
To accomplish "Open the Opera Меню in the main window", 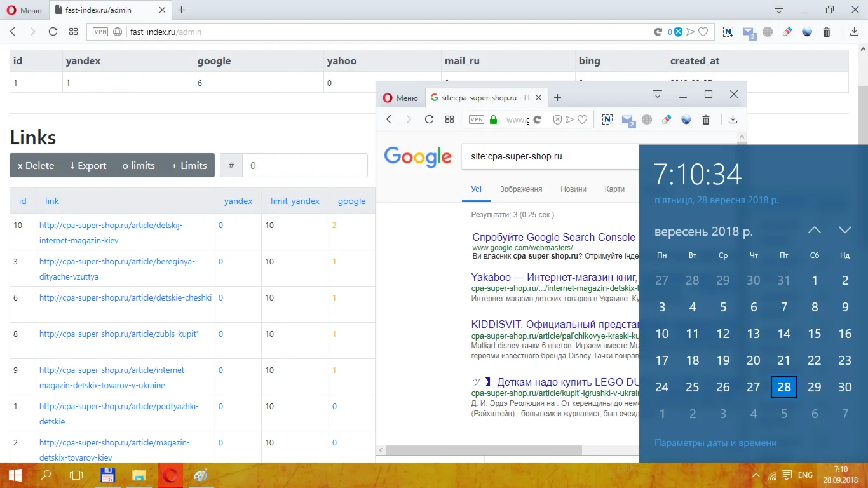I will pos(24,10).
